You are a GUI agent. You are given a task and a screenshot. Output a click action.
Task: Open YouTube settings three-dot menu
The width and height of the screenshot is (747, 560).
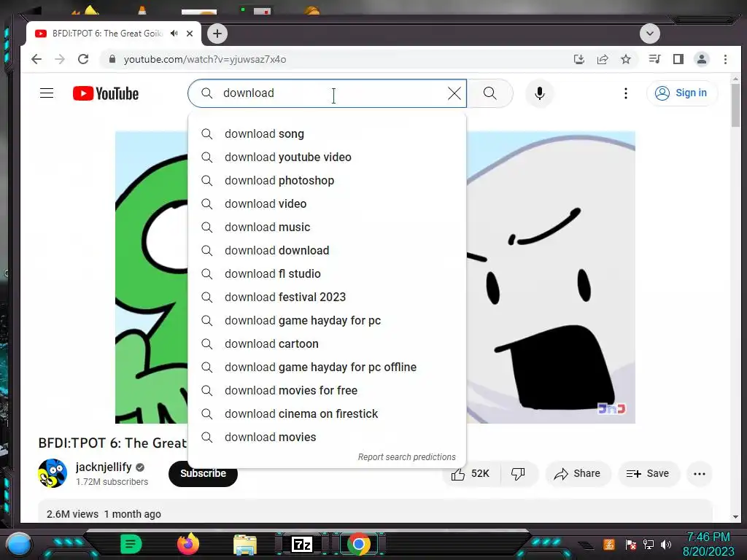point(625,93)
